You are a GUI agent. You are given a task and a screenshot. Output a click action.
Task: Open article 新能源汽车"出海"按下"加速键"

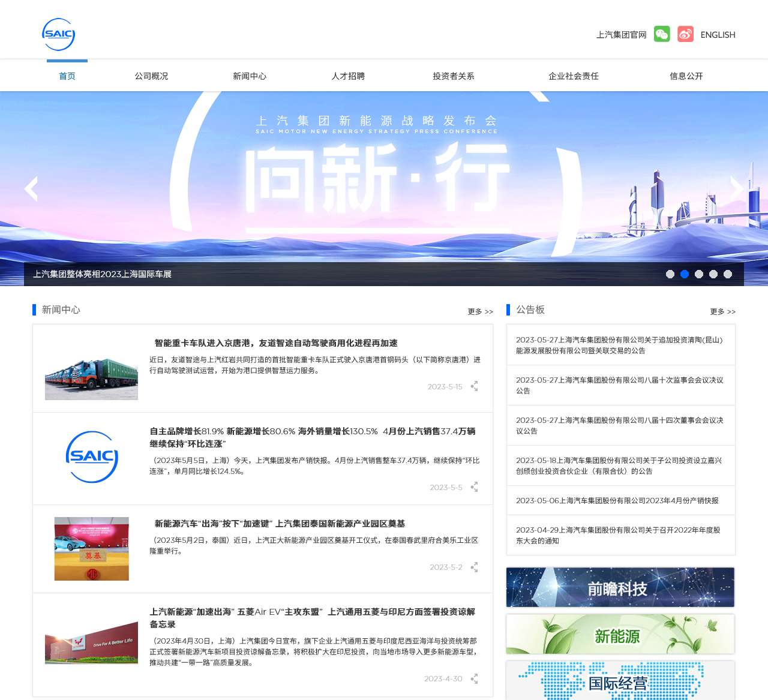(280, 524)
